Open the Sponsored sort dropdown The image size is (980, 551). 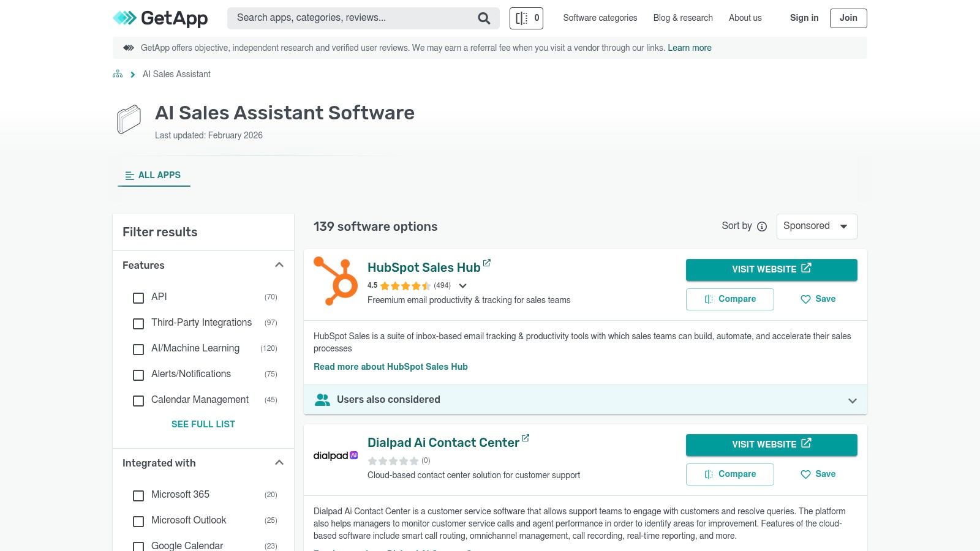(x=816, y=227)
